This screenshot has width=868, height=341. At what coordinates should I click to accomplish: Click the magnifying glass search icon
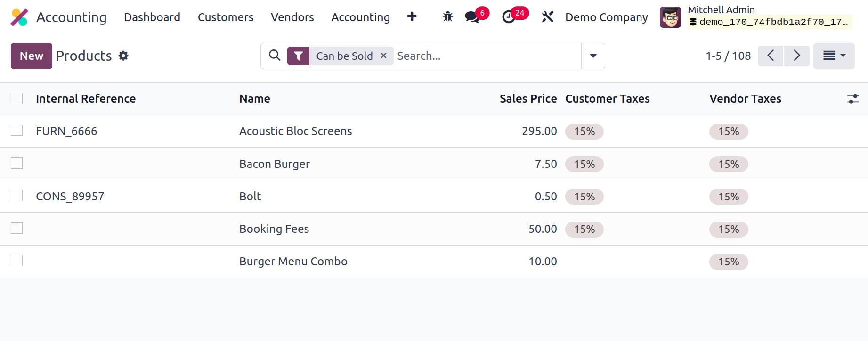(x=275, y=56)
